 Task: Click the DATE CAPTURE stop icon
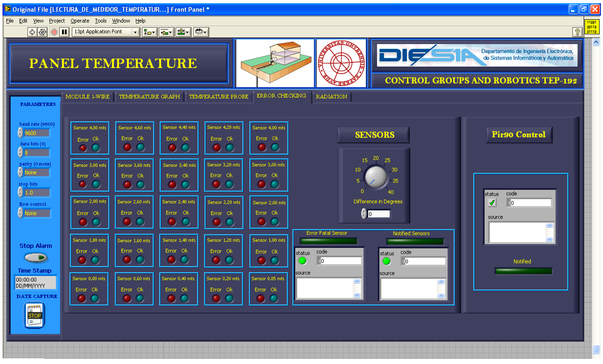pos(34,315)
